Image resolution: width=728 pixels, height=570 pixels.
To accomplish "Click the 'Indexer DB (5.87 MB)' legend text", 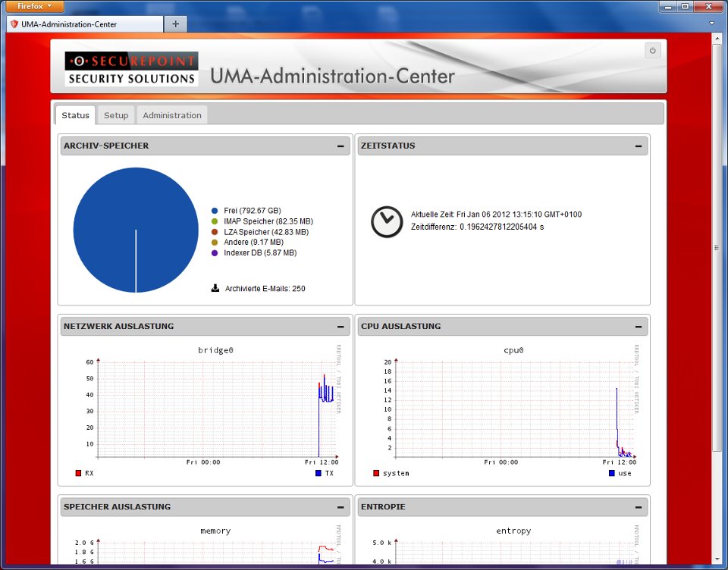I will pyautogui.click(x=260, y=253).
